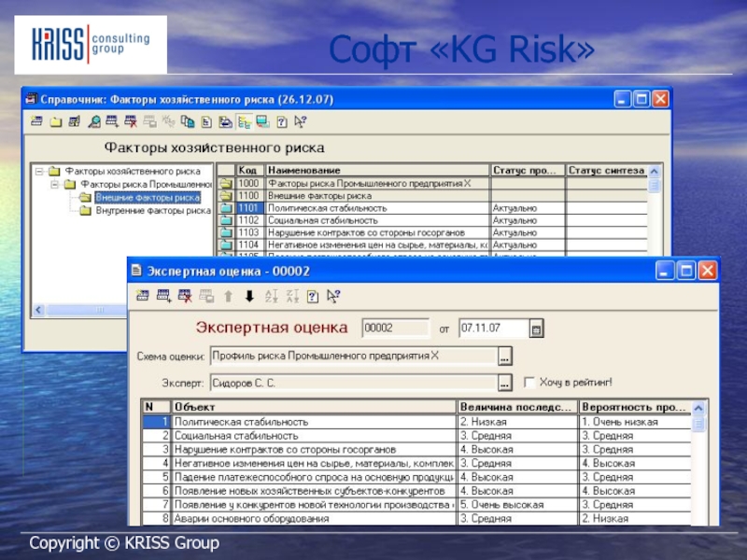747x560 pixels.
Task: Click copy row icon in Экспертная оценка toolbar
Action: [x=164, y=296]
